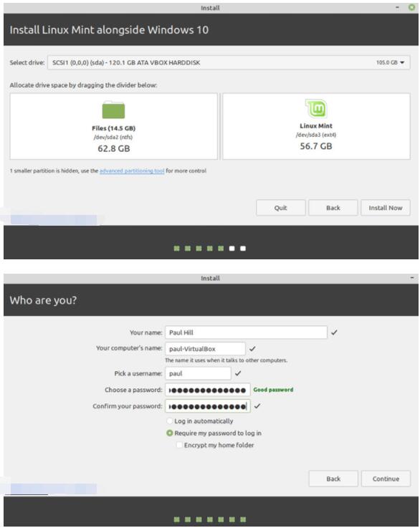
Task: Click the Good password label
Action: tap(273, 390)
